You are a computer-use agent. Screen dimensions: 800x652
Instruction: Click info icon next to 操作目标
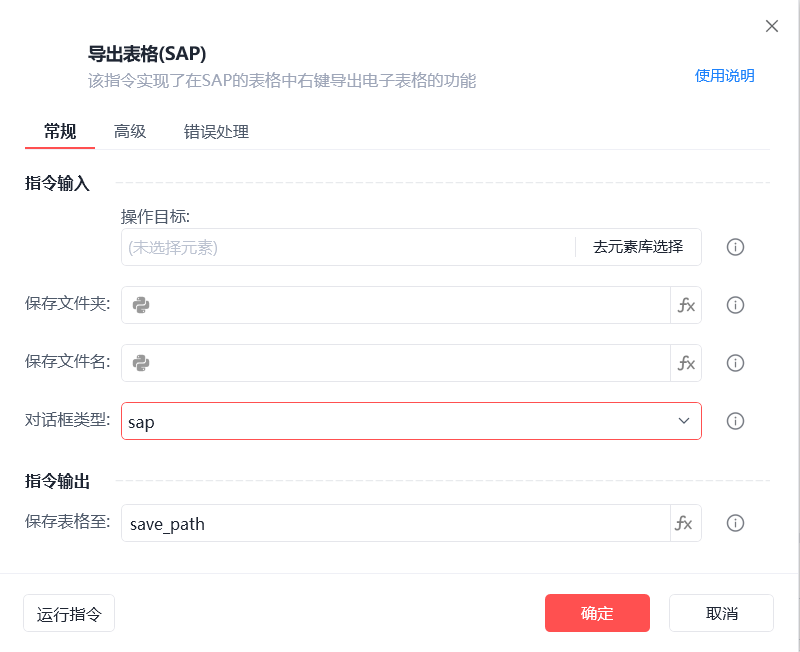735,247
